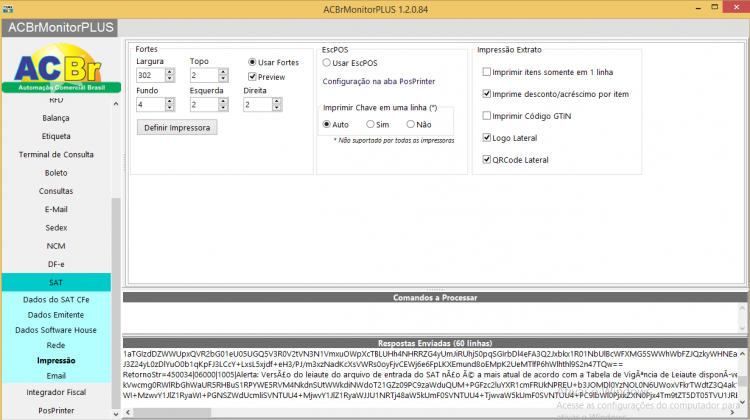Increase the Fundo value with its up arrow
The image size is (750, 420).
pos(169,101)
